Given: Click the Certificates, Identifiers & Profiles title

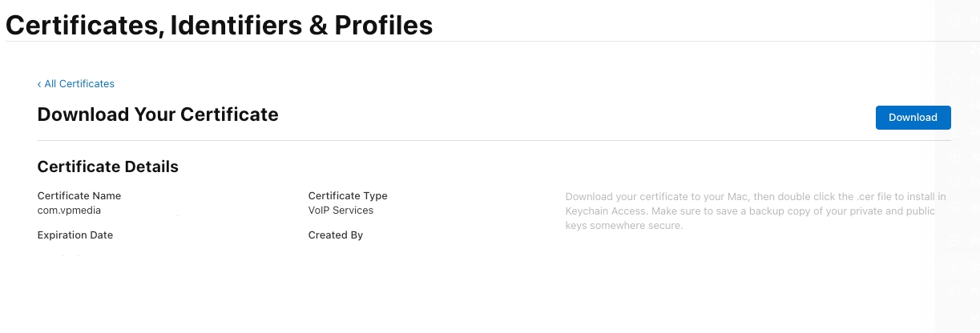Looking at the screenshot, I should (219, 25).
